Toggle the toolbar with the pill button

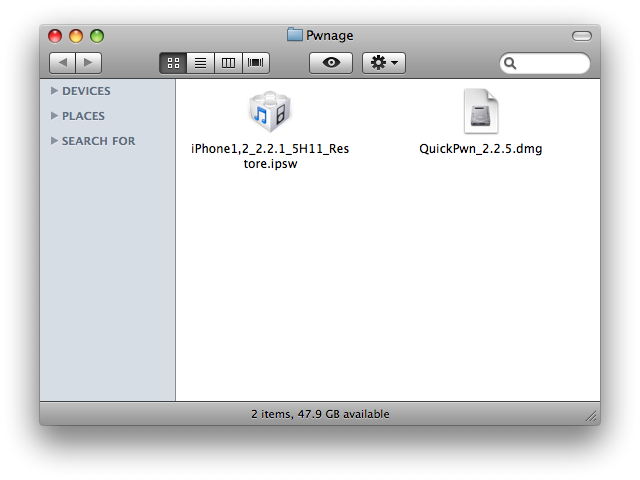[582, 36]
